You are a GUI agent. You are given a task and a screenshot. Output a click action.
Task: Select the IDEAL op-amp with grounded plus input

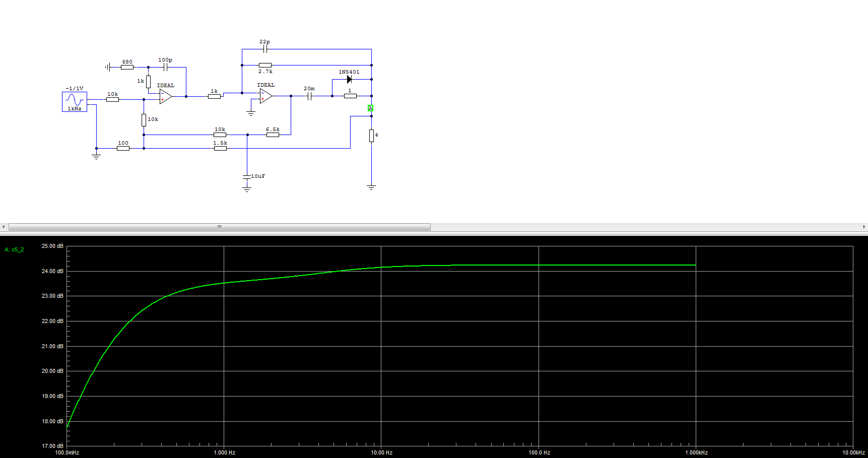coord(266,96)
